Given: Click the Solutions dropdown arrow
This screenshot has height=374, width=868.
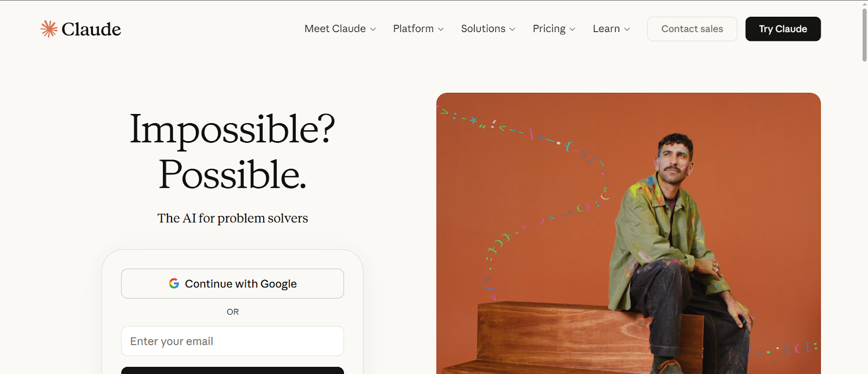Looking at the screenshot, I should [513, 29].
